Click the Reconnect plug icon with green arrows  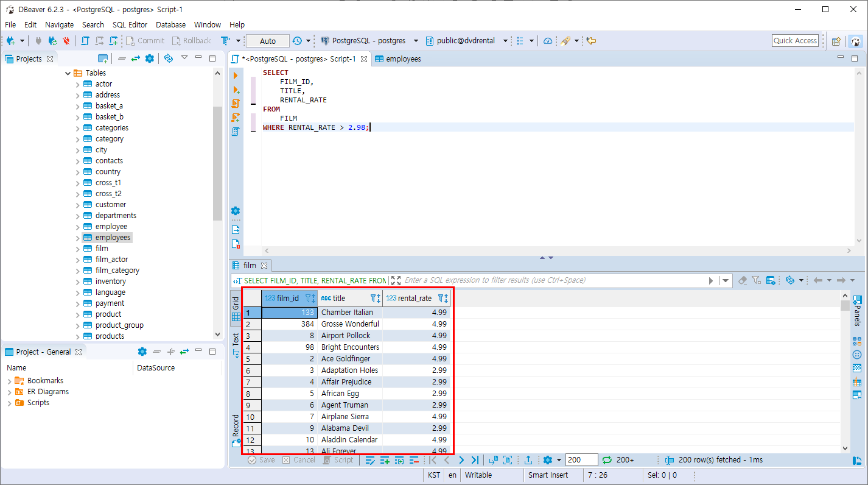coord(53,41)
